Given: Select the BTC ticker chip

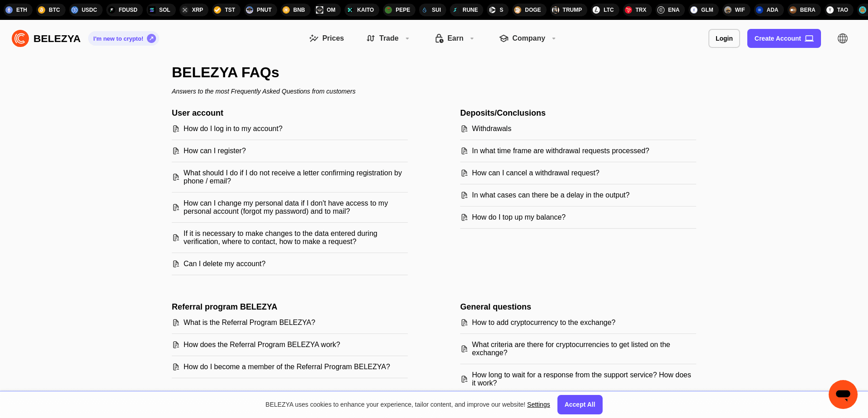Looking at the screenshot, I should 49,10.
